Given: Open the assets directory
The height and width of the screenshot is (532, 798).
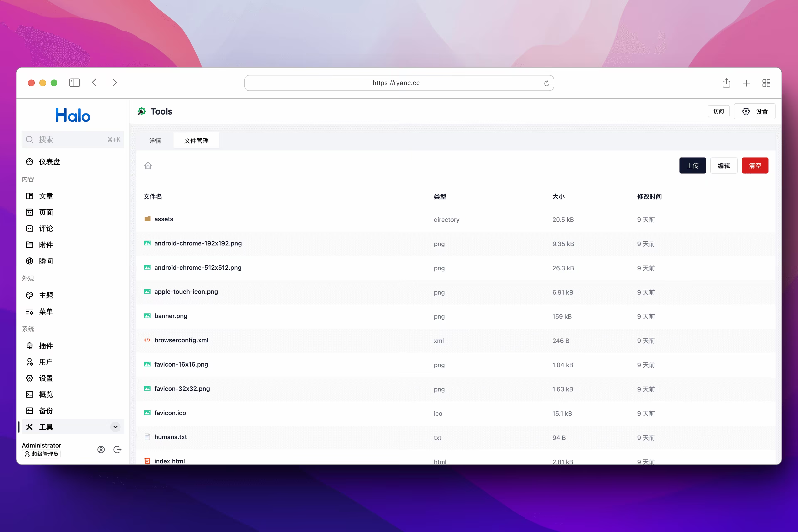Looking at the screenshot, I should (x=164, y=219).
